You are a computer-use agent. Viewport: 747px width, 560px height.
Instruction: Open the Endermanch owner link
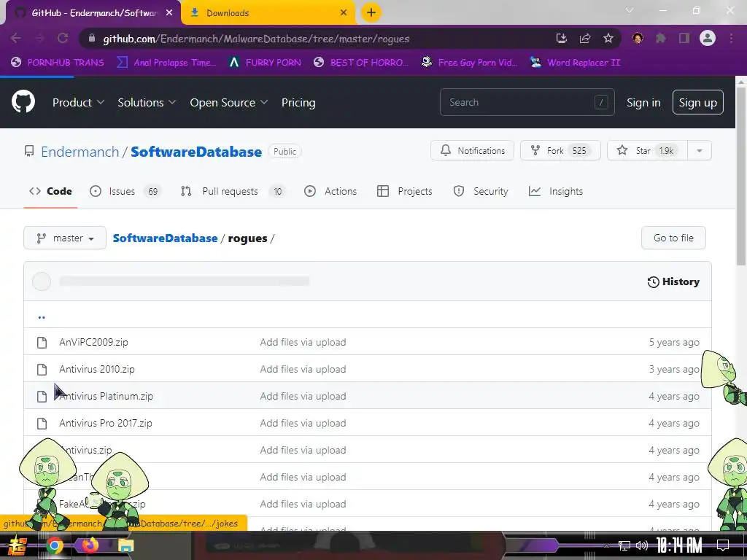[80, 152]
